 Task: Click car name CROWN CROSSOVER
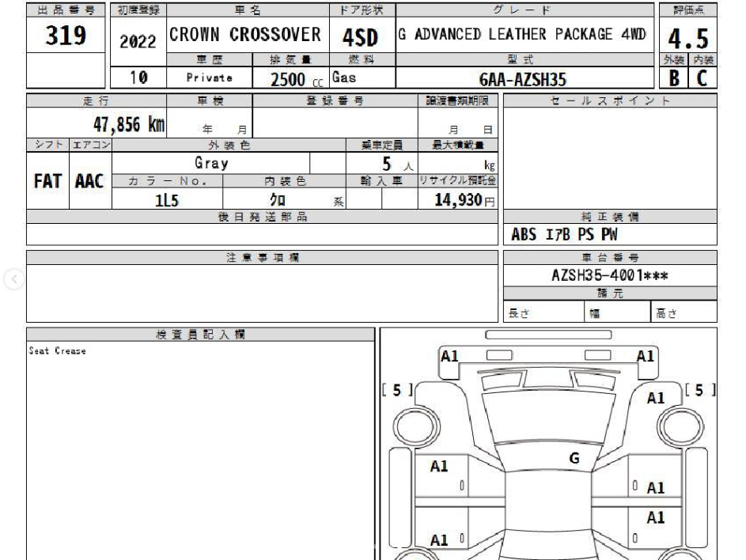[245, 34]
